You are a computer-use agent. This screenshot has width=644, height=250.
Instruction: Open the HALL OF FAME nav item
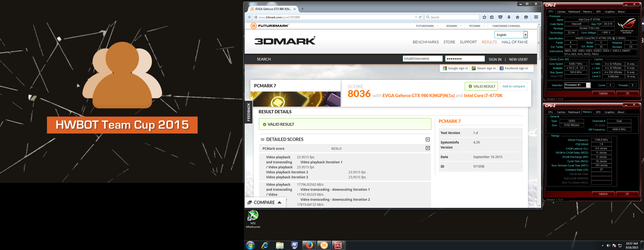point(514,42)
